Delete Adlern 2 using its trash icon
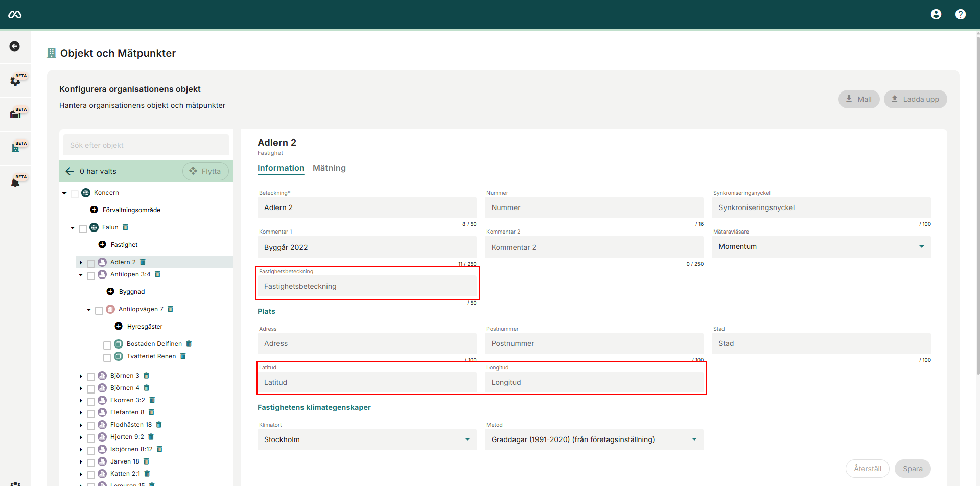The height and width of the screenshot is (486, 980). (143, 262)
